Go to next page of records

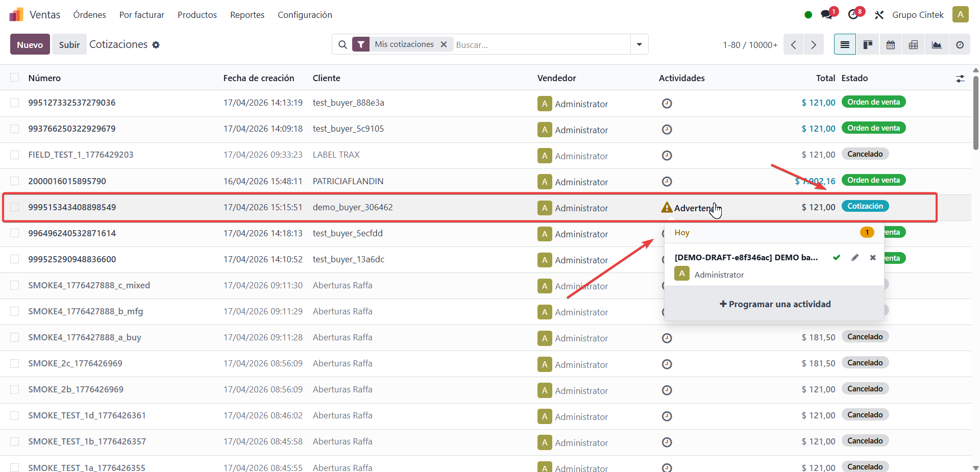pyautogui.click(x=814, y=45)
